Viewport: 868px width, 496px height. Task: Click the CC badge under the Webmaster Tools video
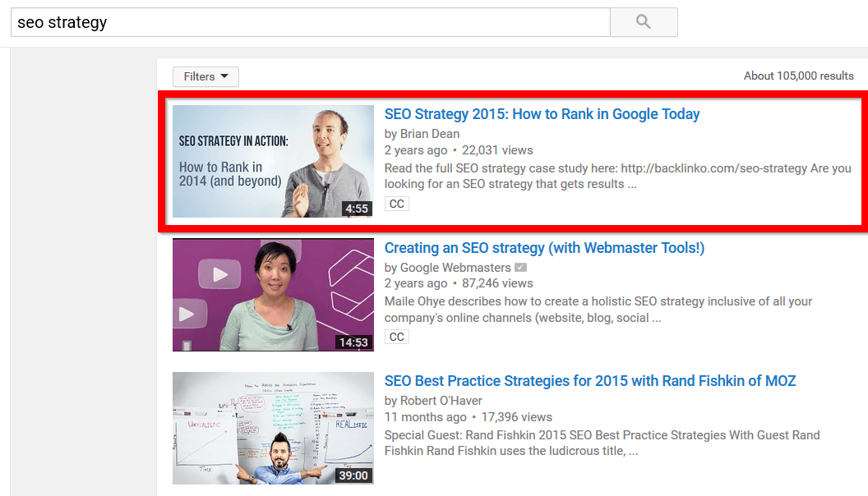pyautogui.click(x=396, y=337)
